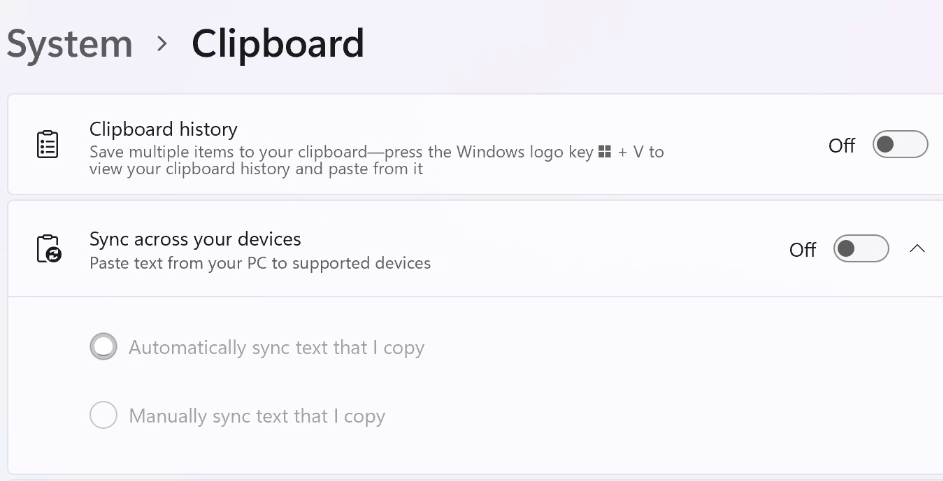The height and width of the screenshot is (481, 943).
Task: Click the Windows logo key icon in description
Action: (604, 153)
